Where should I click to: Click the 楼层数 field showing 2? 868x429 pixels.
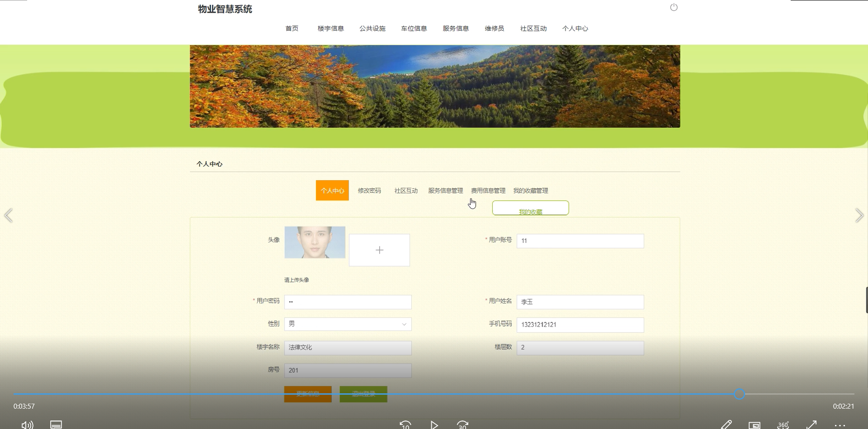580,348
